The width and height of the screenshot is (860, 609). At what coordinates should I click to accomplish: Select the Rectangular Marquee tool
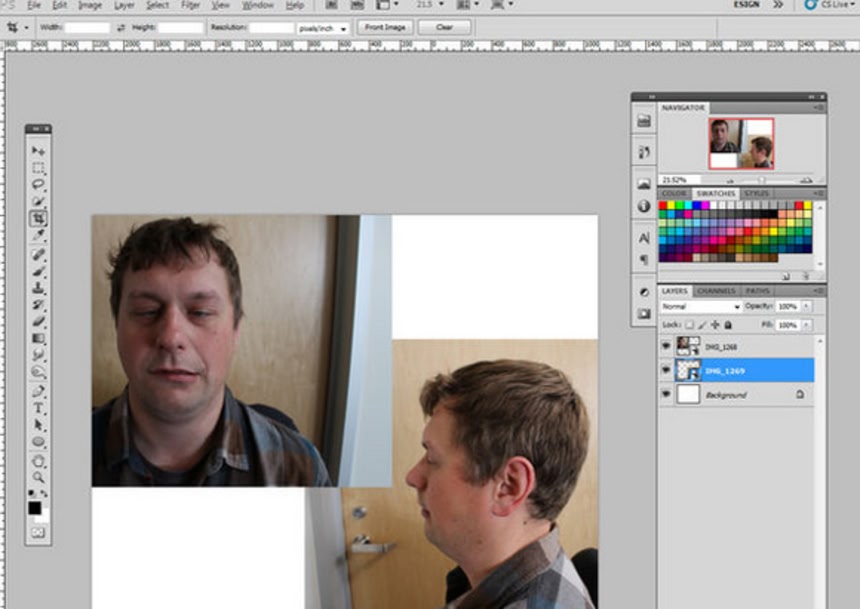38,168
